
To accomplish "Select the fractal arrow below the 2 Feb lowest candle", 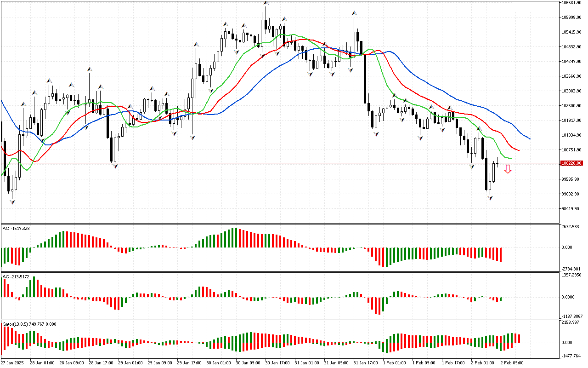I will coord(490,198).
